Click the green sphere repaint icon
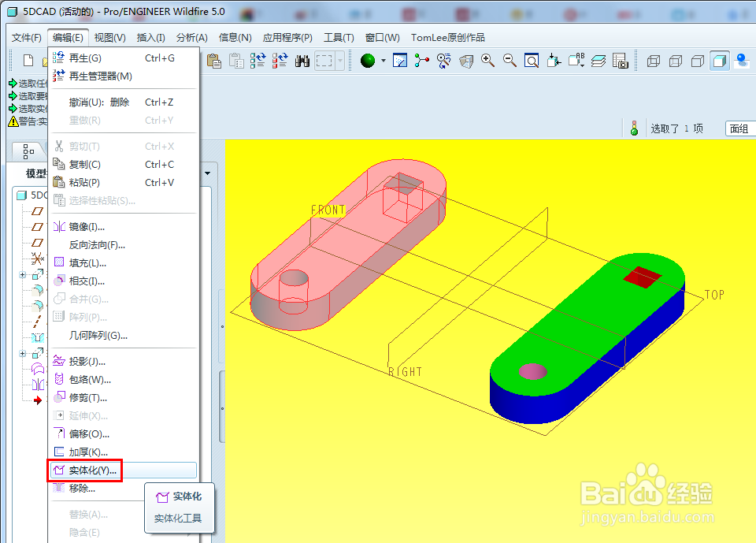 [368, 61]
